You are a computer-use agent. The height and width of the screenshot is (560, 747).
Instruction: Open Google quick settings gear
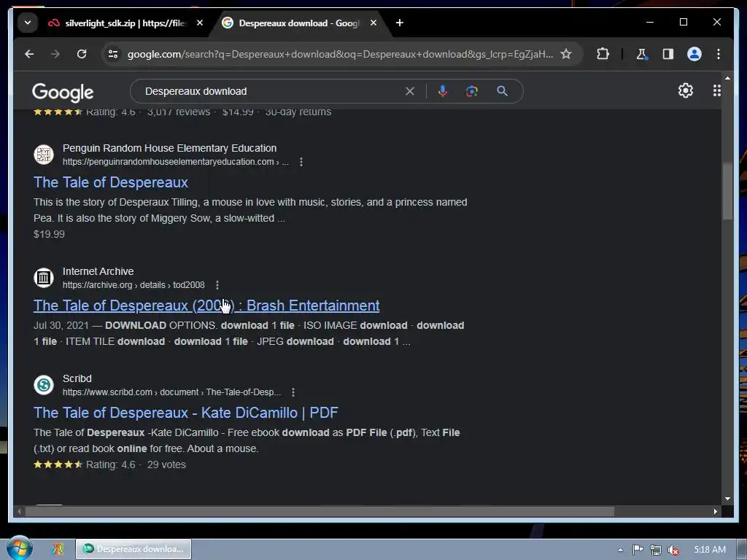coord(686,90)
